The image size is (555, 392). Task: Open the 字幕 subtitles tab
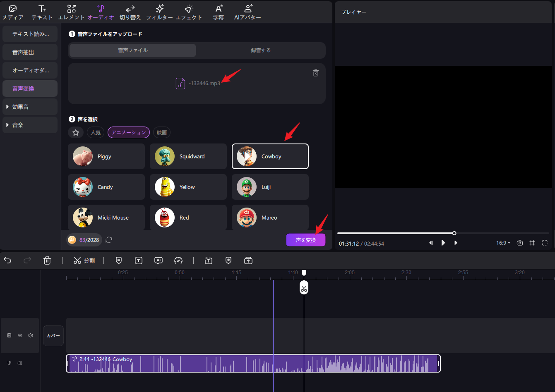(x=219, y=12)
